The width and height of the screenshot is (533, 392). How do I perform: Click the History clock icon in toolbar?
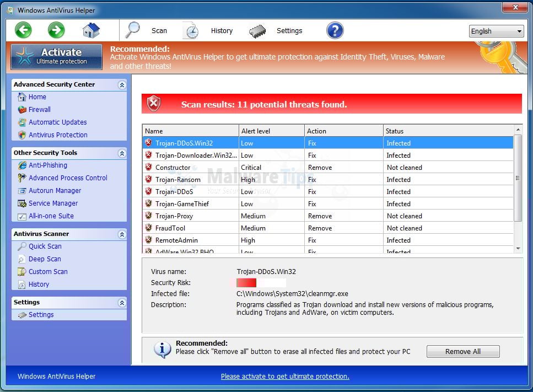[191, 31]
